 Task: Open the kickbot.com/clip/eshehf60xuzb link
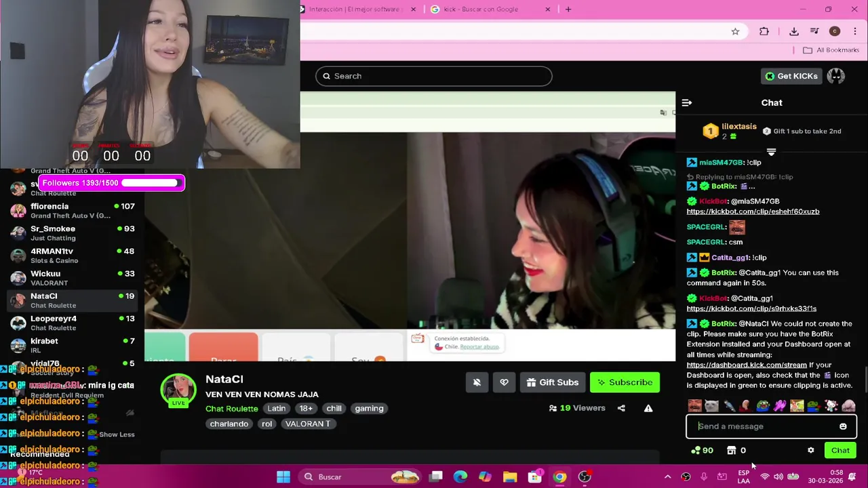(x=753, y=211)
